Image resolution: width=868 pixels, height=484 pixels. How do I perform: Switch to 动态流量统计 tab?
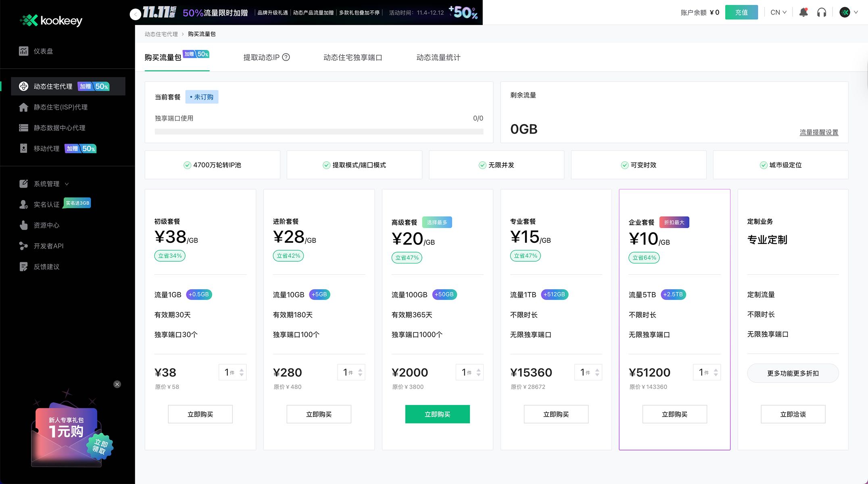pyautogui.click(x=438, y=57)
